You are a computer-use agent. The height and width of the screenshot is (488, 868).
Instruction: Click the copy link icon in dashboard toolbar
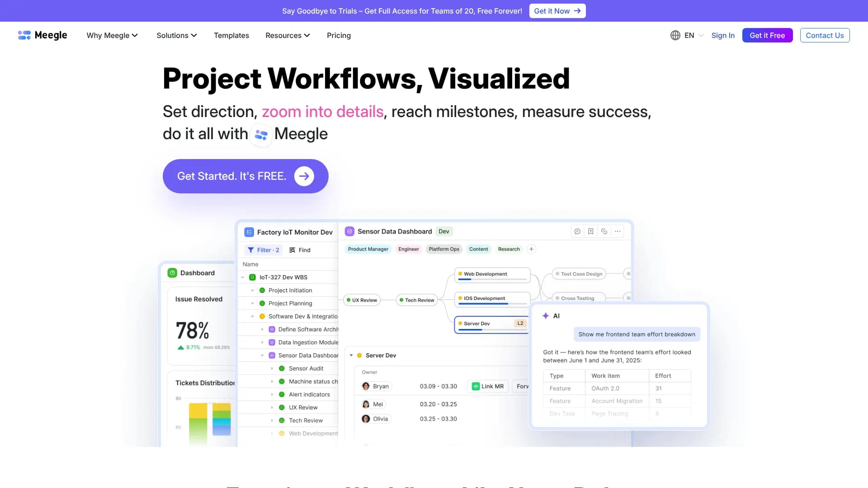604,231
